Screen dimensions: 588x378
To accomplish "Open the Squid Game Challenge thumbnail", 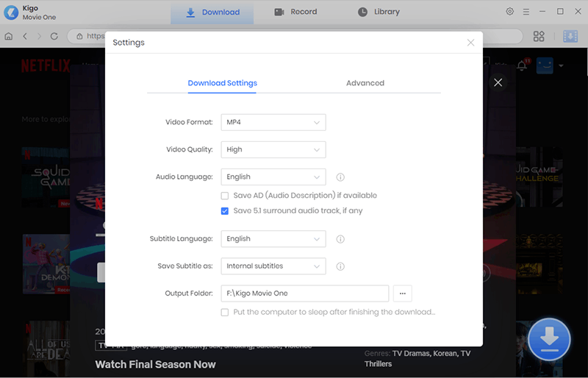I will pyautogui.click(x=539, y=177).
